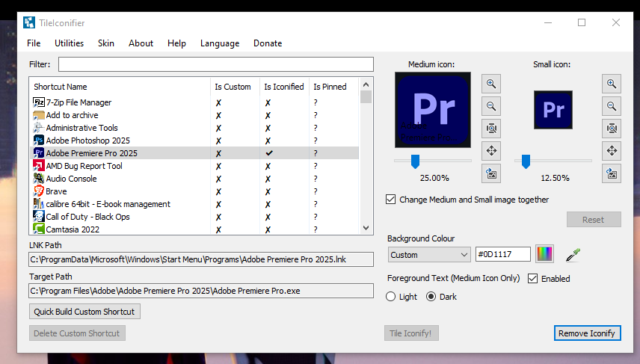Click into the Filter text field
Viewport: 640px width, 364px height.
[x=215, y=64]
